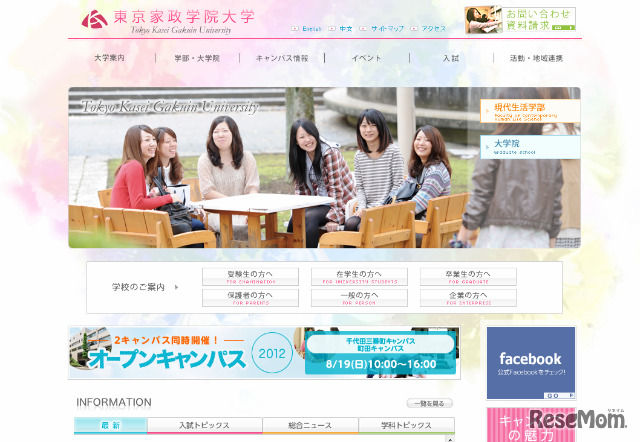Click the arrow icon beside サイトマップ

click(x=363, y=29)
